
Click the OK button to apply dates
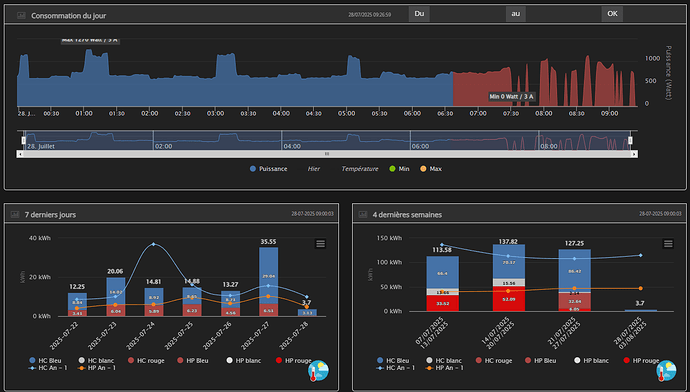[x=612, y=14]
